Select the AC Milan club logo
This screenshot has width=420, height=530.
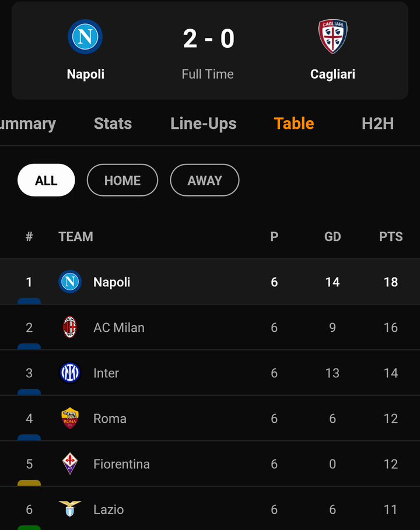pos(70,327)
